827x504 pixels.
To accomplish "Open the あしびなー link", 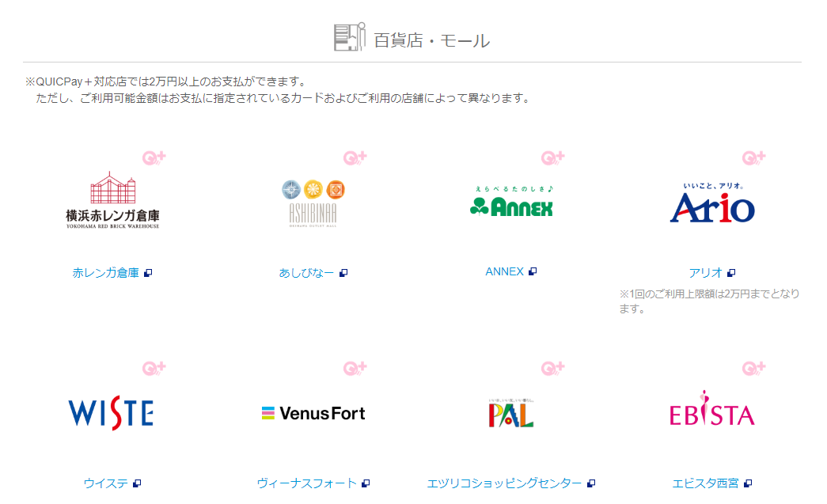I will pos(306,273).
